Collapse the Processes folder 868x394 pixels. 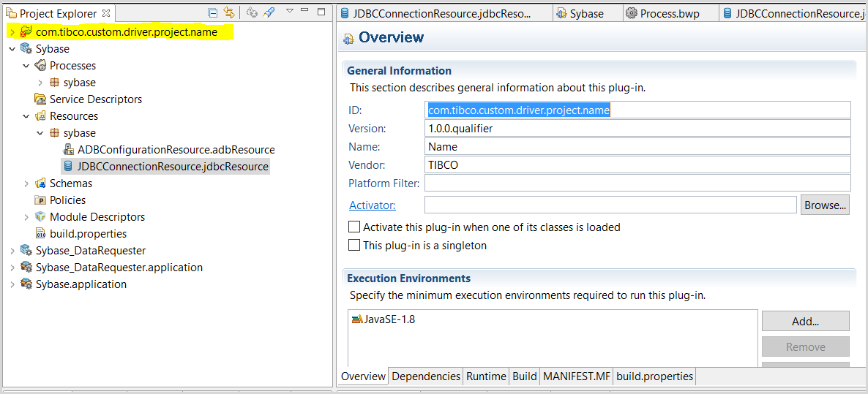tap(26, 66)
